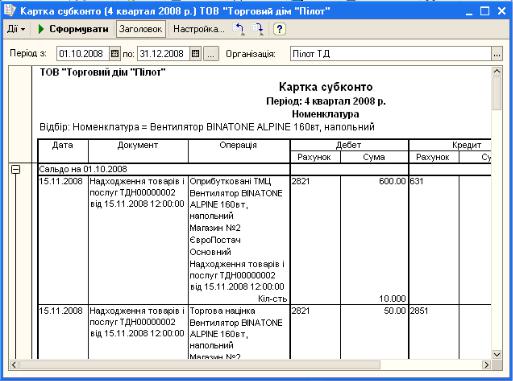Click the Кіл-сть label
The image size is (513, 381).
[272, 299]
